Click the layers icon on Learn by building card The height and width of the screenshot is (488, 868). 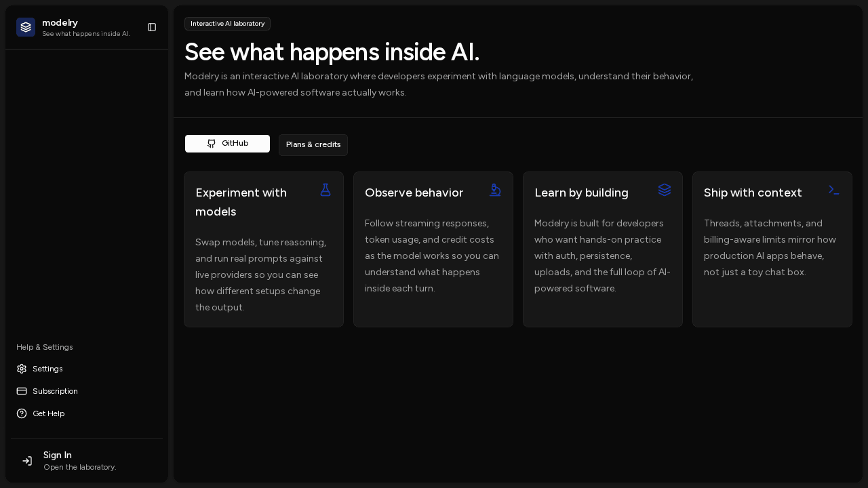coord(665,190)
